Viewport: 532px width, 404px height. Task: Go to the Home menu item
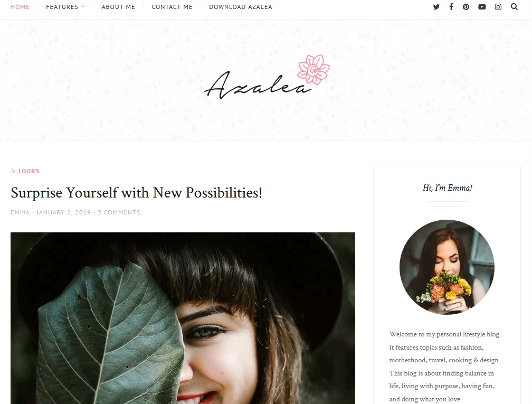[20, 7]
